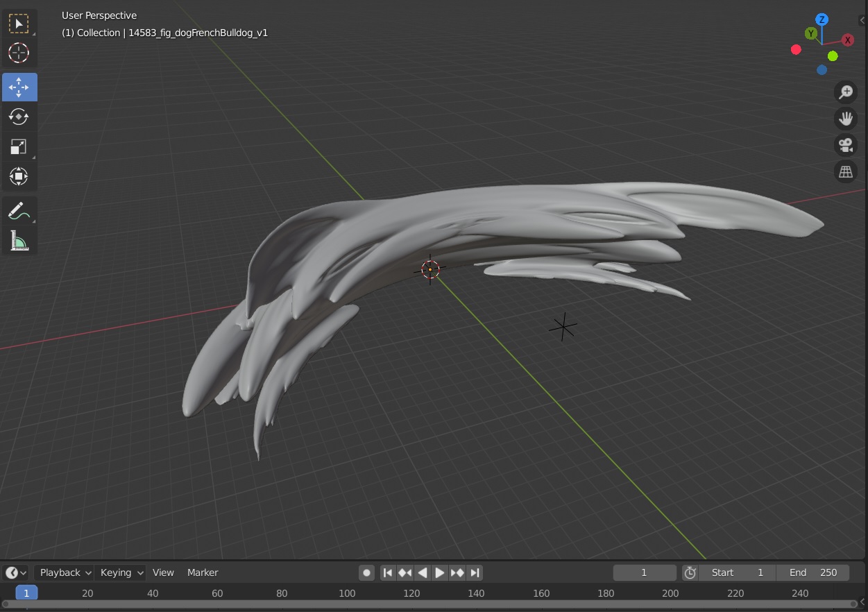868x612 pixels.
Task: Open the timeline editor type dropdown
Action: pos(16,572)
